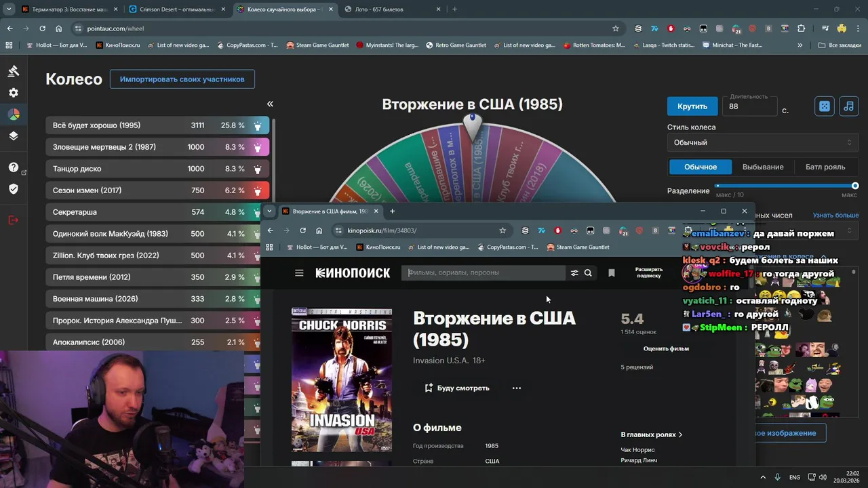868x488 pixels.
Task: Click highlight icon for Всё будет хорошо (1995)
Action: (x=258, y=125)
